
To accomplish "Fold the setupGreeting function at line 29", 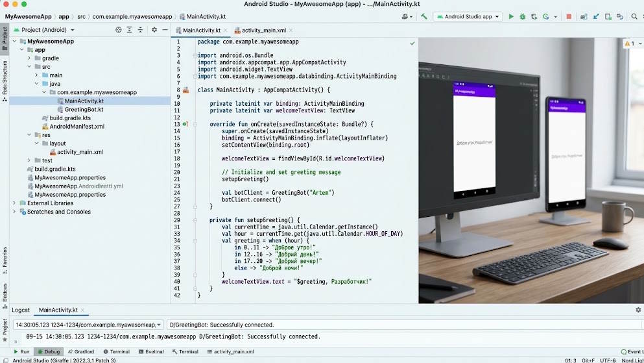I will (x=195, y=220).
